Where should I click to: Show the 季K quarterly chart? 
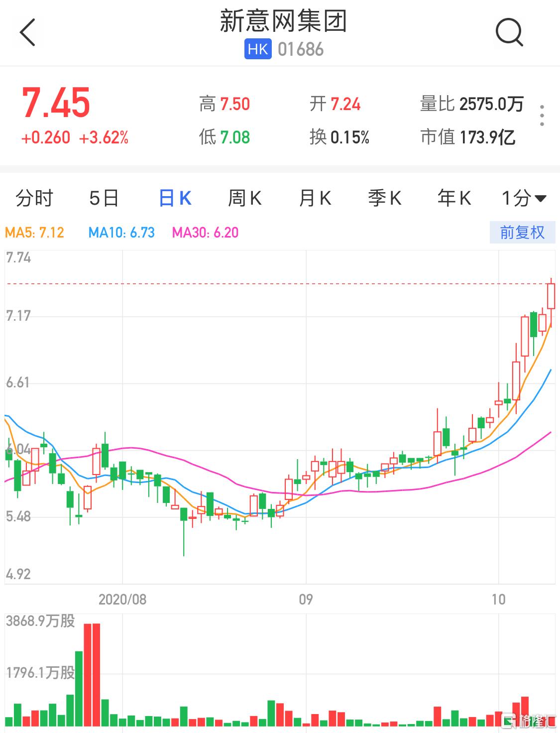tap(384, 198)
